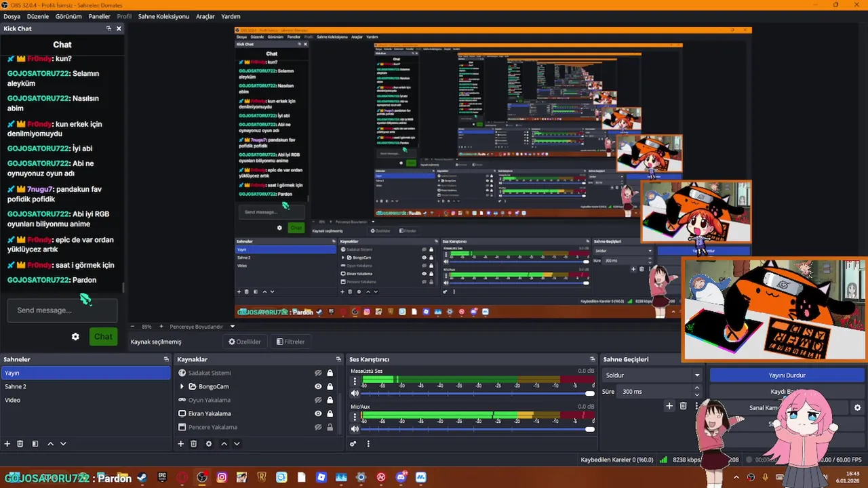The height and width of the screenshot is (488, 868).
Task: Open Masaüstü Ses three-dot options menu
Action: tap(355, 382)
